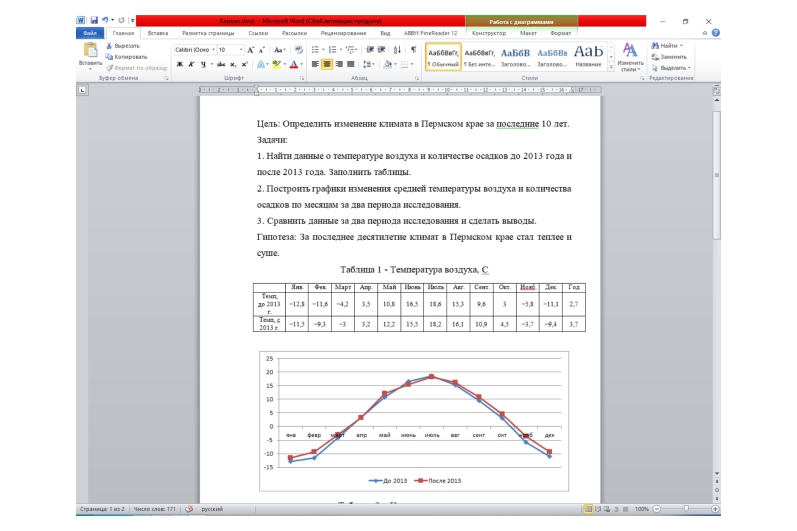This screenshot has height=531, width=797.
Task: Clear formatting with the eraser icon
Action: [298, 50]
